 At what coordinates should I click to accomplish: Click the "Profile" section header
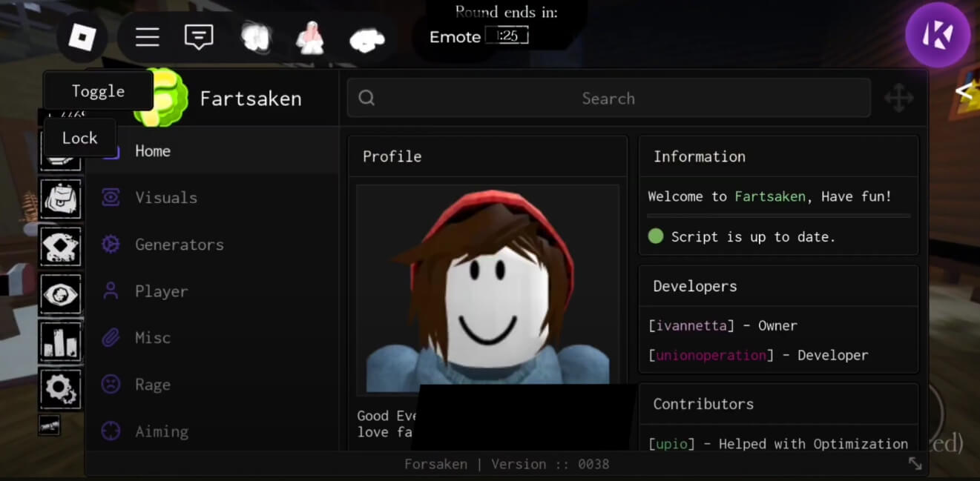click(392, 156)
